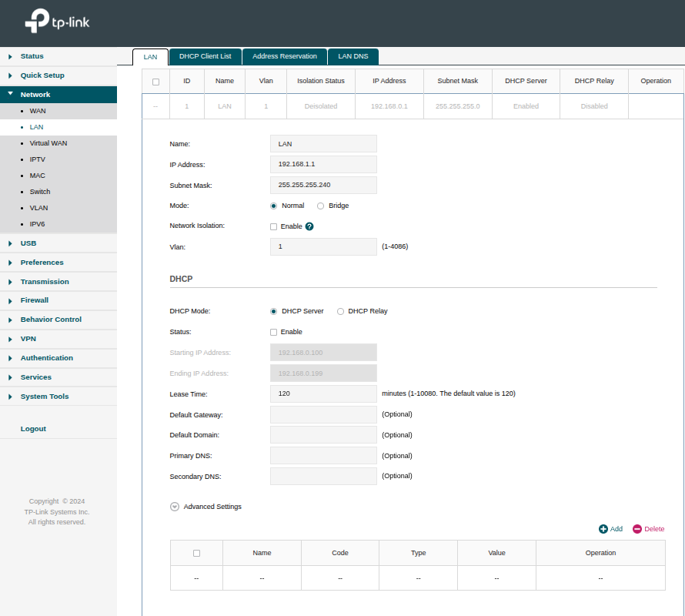Viewport: 685px width, 616px height.
Task: Select Normal mode radio button
Action: [x=273, y=206]
